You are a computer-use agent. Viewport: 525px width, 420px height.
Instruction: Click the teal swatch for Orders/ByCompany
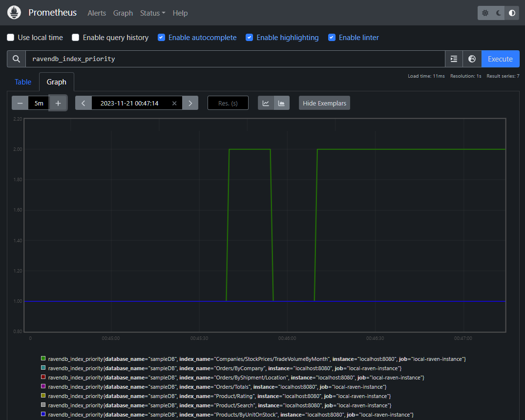[x=43, y=368]
